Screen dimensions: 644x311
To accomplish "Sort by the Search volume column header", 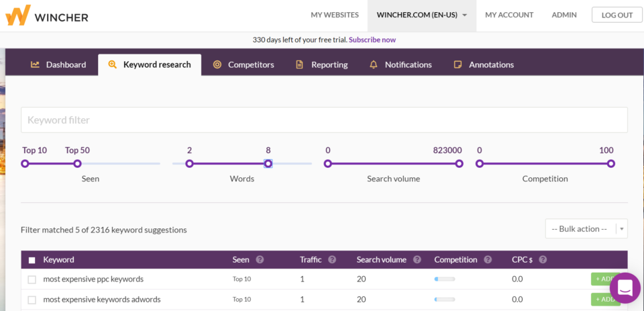I will coord(382,259).
